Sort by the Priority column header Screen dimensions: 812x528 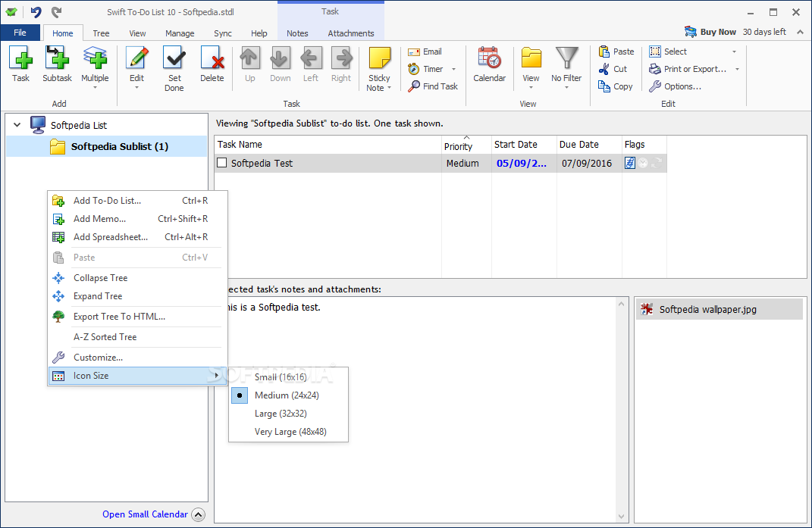click(x=466, y=145)
